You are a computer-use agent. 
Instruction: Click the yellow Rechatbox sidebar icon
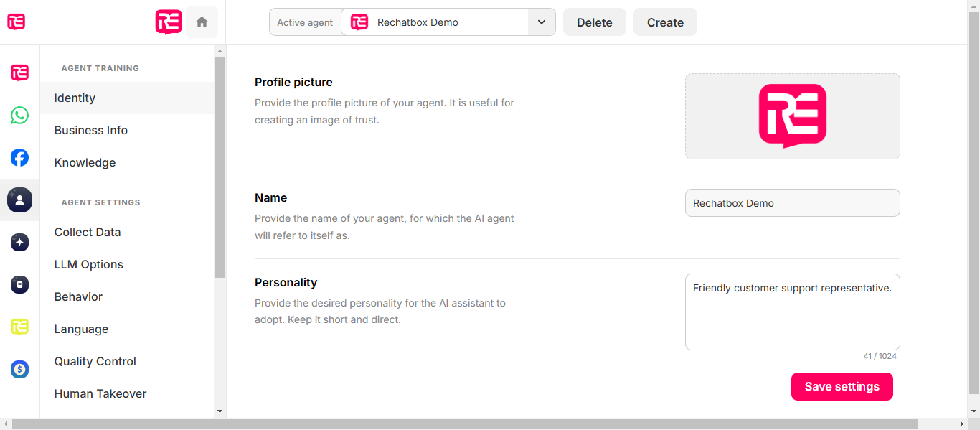19,327
